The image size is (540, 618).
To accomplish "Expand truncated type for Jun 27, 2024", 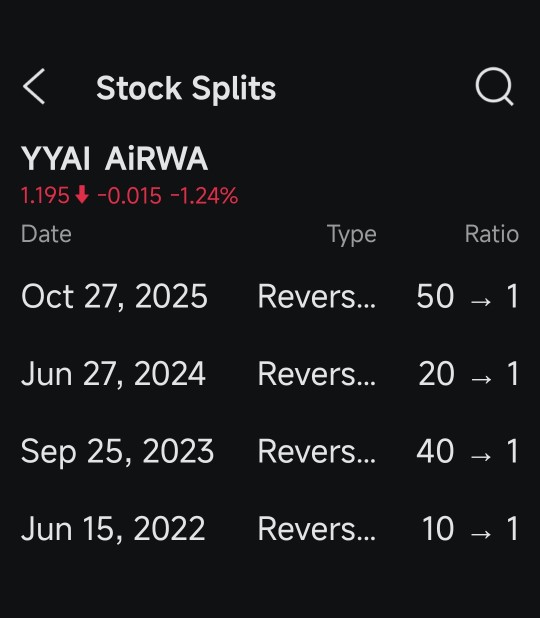I will pos(317,374).
